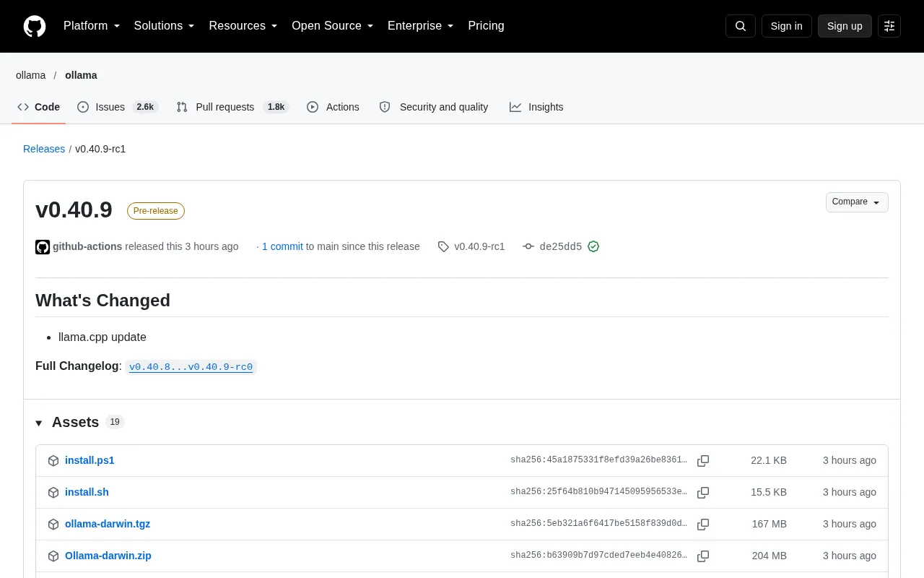Click the package icon beside install.ps1
This screenshot has height=578, width=924.
[53, 461]
